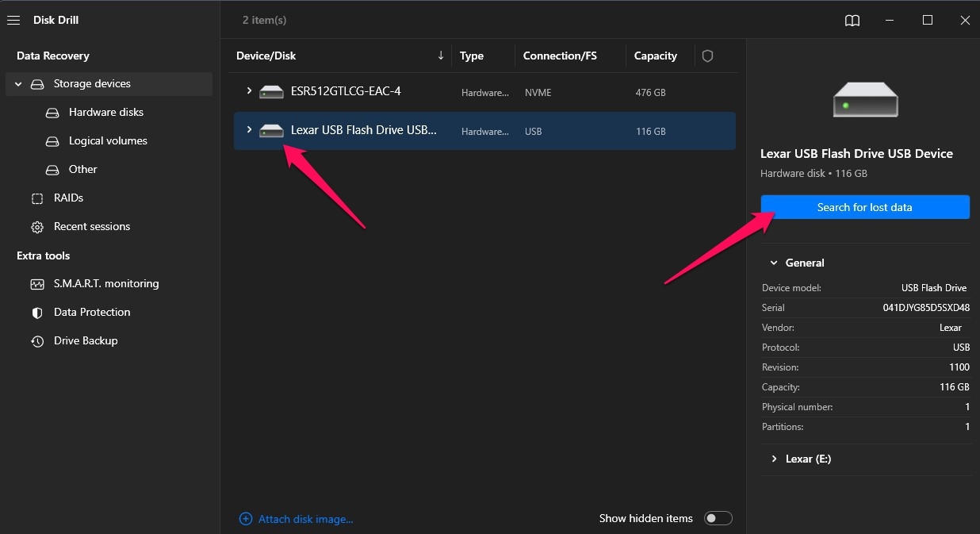Collapse the Storage devices tree node
The width and height of the screenshot is (980, 534).
click(x=18, y=84)
